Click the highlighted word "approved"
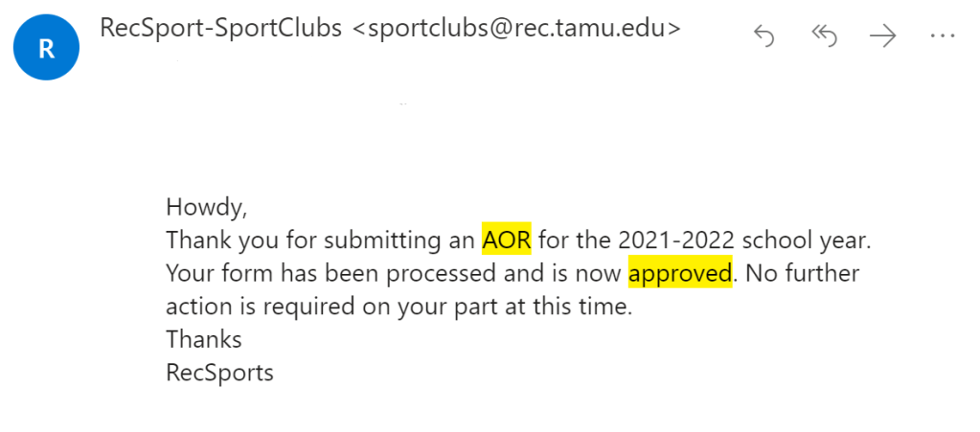Image resolution: width=980 pixels, height=432 pixels. pos(679,273)
